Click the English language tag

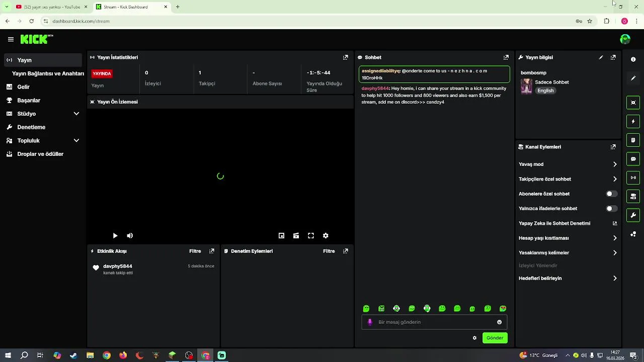[545, 90]
